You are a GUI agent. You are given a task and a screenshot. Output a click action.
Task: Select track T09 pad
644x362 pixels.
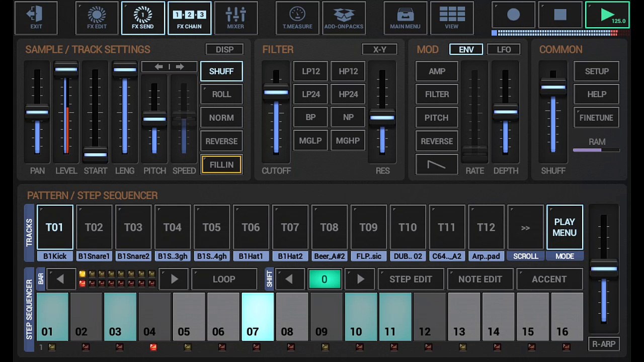pyautogui.click(x=369, y=227)
